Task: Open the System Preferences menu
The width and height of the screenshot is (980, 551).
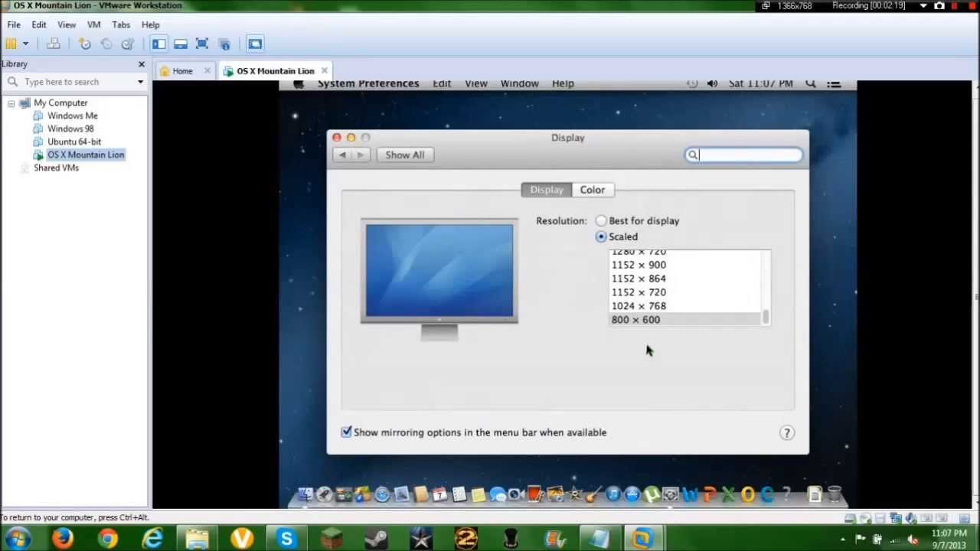Action: 368,83
